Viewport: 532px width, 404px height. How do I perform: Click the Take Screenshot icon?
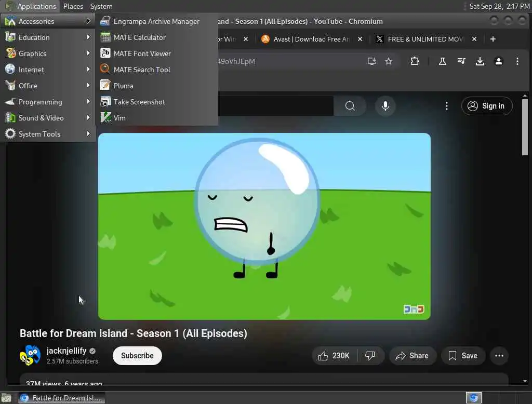105,101
